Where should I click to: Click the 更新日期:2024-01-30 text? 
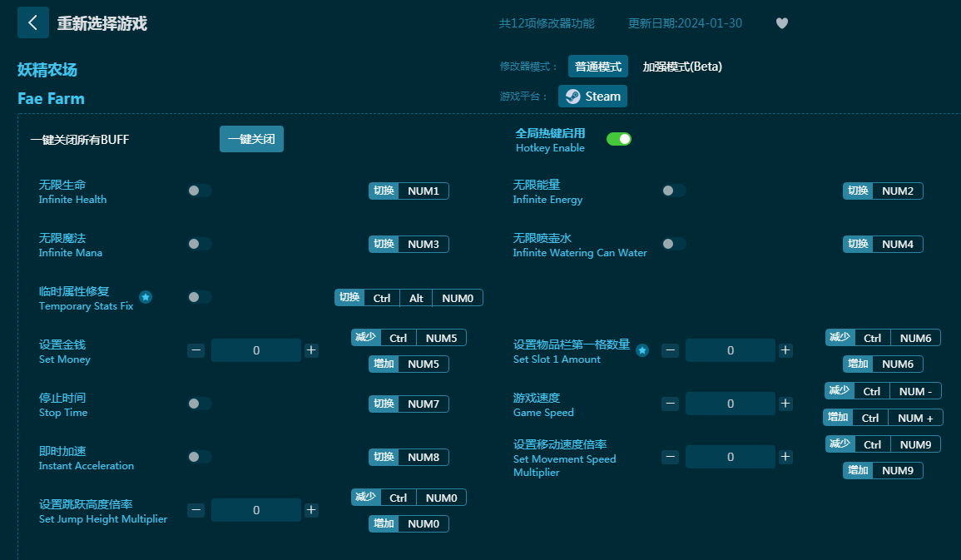tap(685, 23)
